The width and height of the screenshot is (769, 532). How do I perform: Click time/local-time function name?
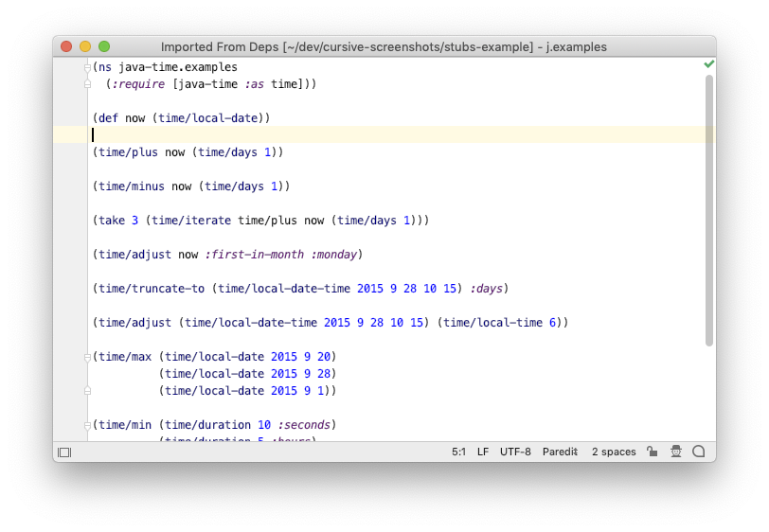492,323
